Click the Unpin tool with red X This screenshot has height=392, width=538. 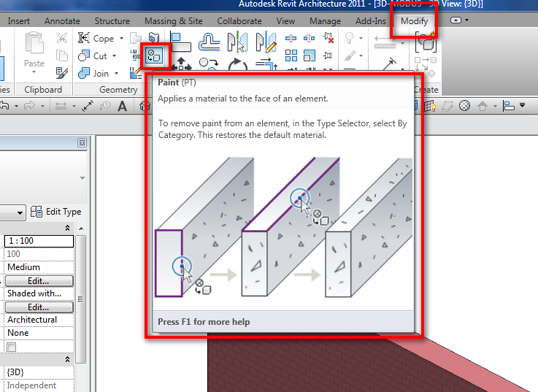[328, 38]
